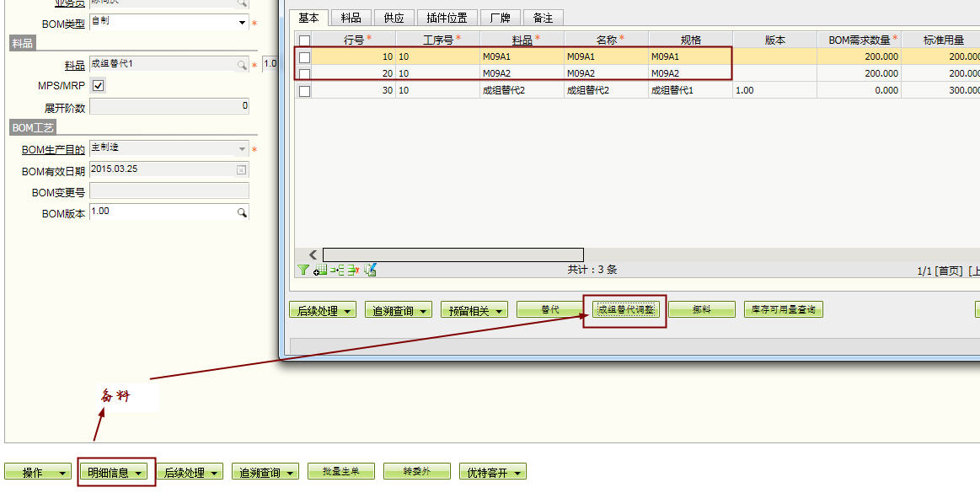Open calendar picker for BOM有效日期
The height and width of the screenshot is (493, 980).
click(241, 170)
